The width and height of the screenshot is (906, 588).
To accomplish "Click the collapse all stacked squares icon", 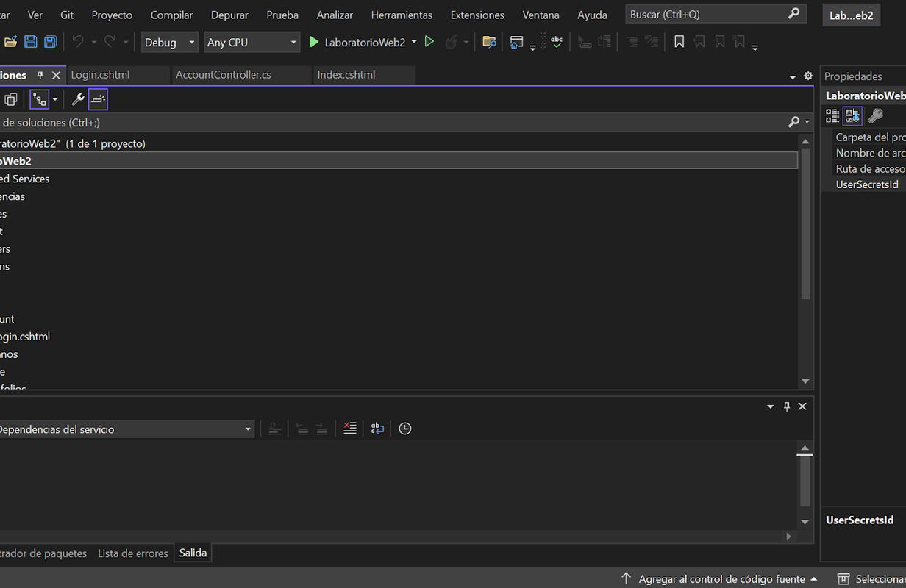I will [11, 99].
